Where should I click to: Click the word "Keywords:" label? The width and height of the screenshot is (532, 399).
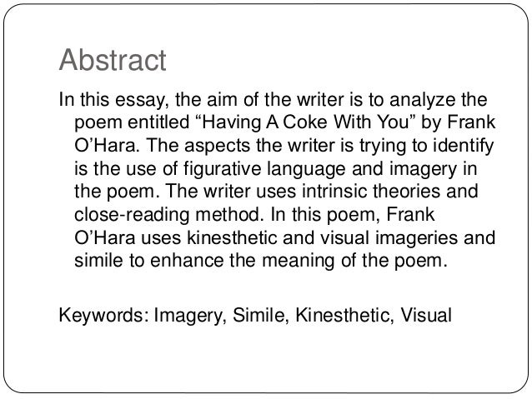[104, 315]
